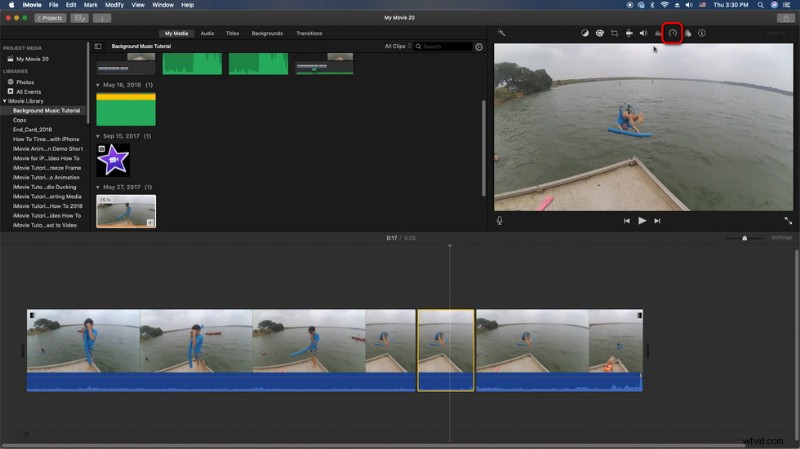Select the purple star image thumbnail
Image resolution: width=800 pixels, height=449 pixels.
[113, 160]
